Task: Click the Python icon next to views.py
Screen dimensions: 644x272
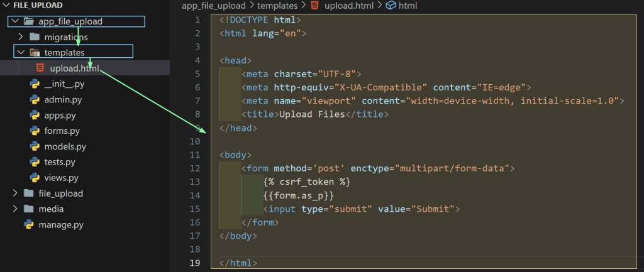Action: point(35,178)
